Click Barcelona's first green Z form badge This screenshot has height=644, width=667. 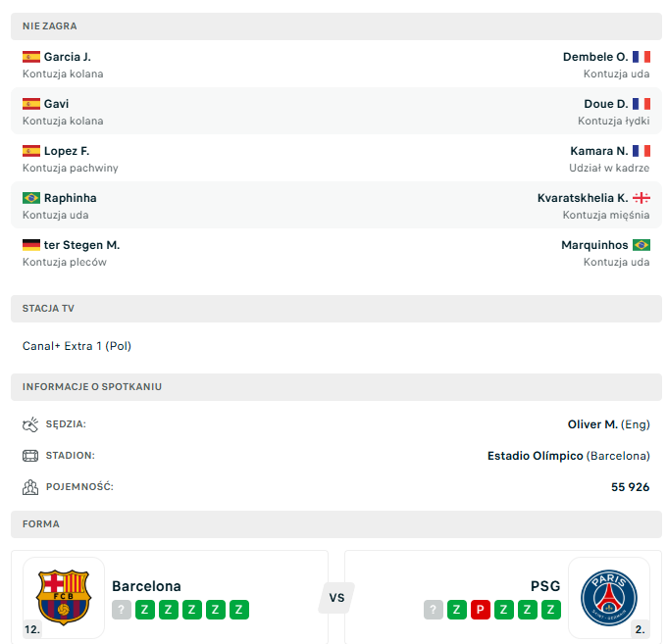[145, 610]
